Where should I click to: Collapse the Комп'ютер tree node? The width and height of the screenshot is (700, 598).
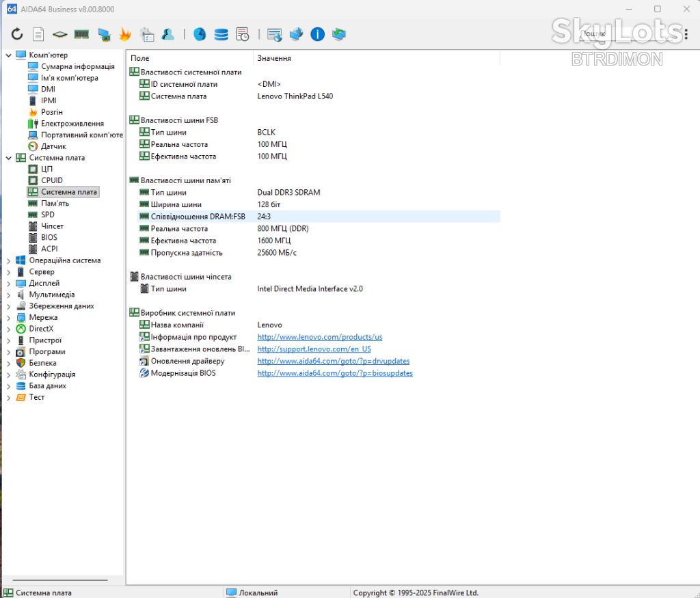(8, 55)
